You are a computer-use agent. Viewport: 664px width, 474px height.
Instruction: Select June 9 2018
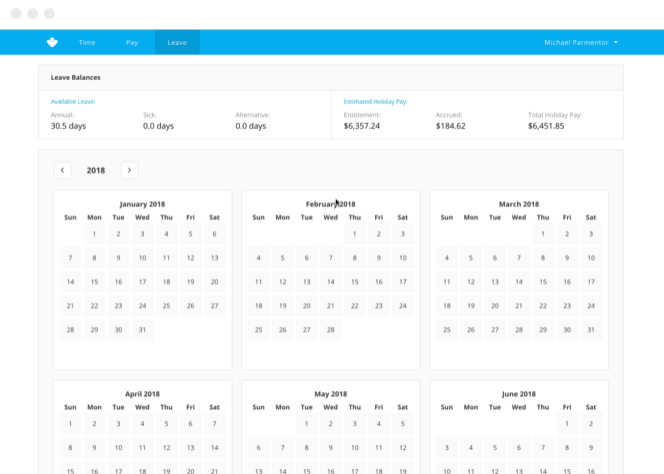click(591, 448)
